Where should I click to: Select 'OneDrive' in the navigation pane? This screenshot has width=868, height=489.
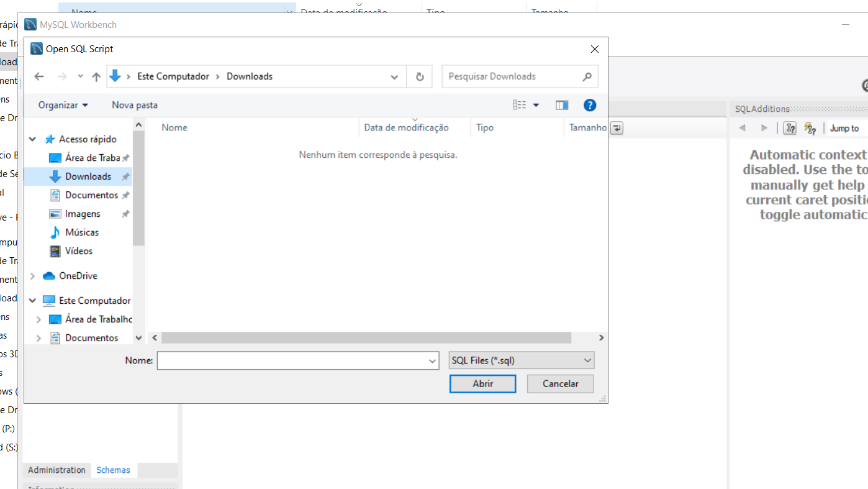click(78, 276)
